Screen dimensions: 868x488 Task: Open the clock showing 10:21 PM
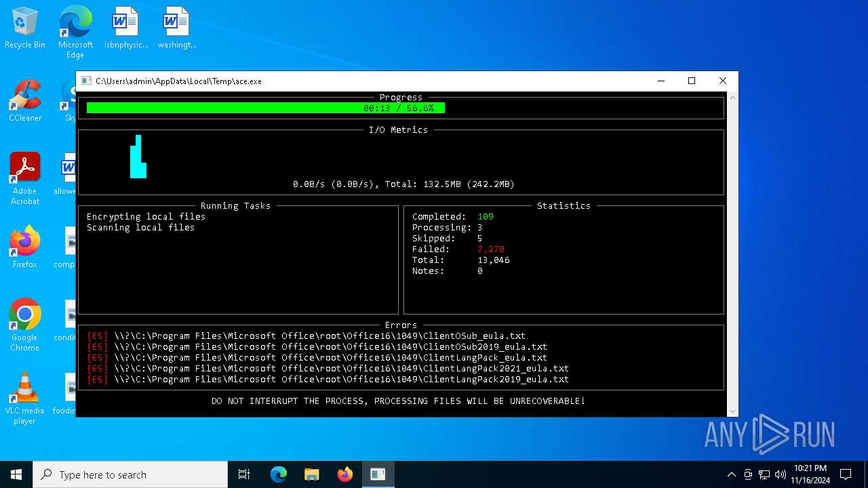(810, 474)
